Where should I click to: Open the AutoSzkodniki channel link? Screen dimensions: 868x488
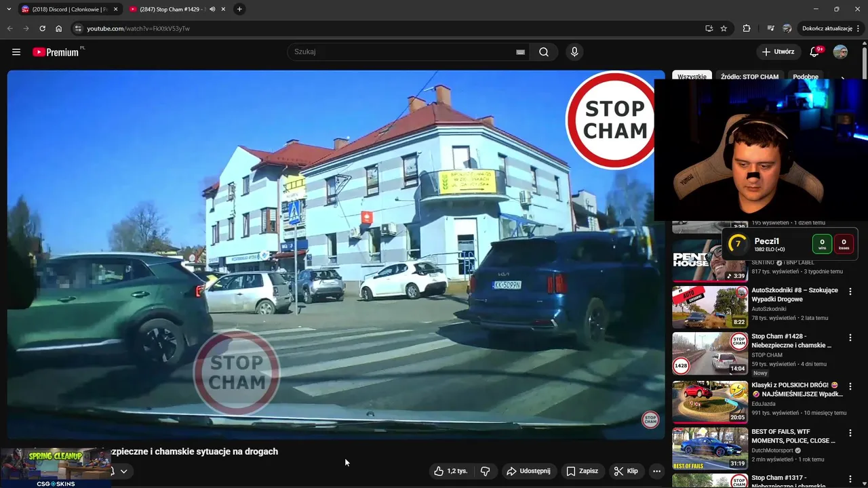[769, 308]
